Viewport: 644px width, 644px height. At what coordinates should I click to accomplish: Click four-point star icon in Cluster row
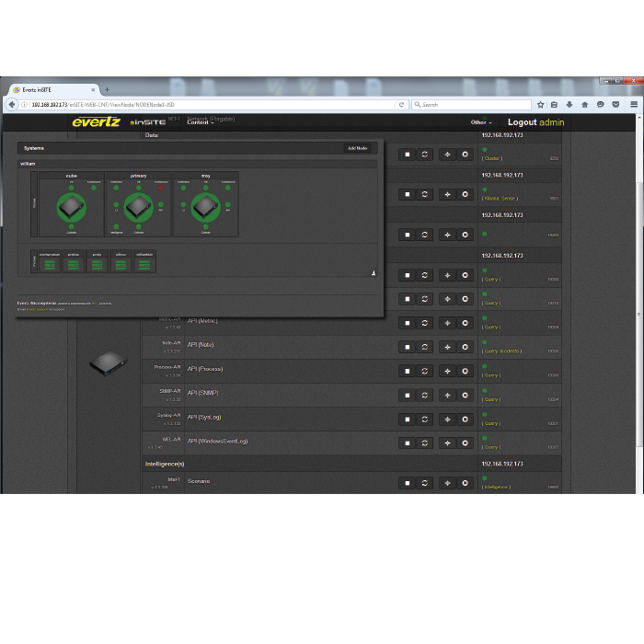447,155
